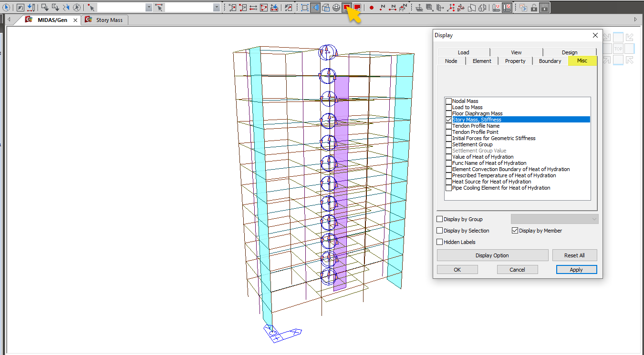Viewport: 644px width, 355px height.
Task: Toggle the Perspective view icon
Action: tap(315, 8)
